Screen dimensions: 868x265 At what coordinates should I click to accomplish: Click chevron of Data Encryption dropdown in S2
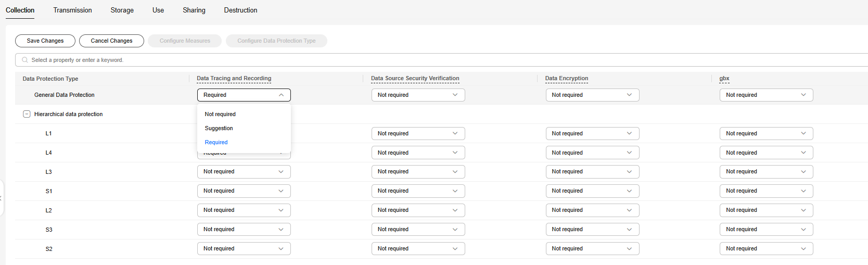[629, 249]
